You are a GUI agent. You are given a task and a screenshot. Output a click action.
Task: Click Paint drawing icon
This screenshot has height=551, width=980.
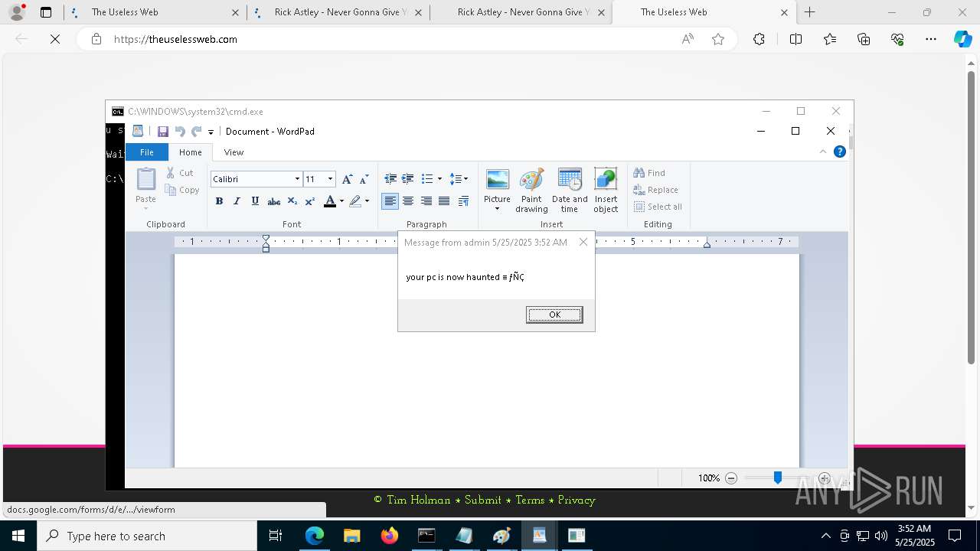[x=531, y=191]
